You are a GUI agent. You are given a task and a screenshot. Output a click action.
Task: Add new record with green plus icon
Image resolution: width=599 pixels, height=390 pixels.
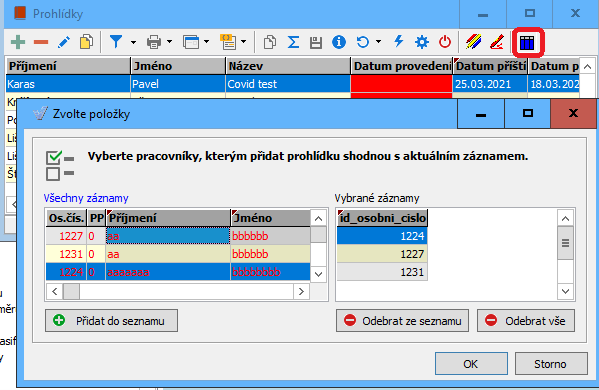18,42
